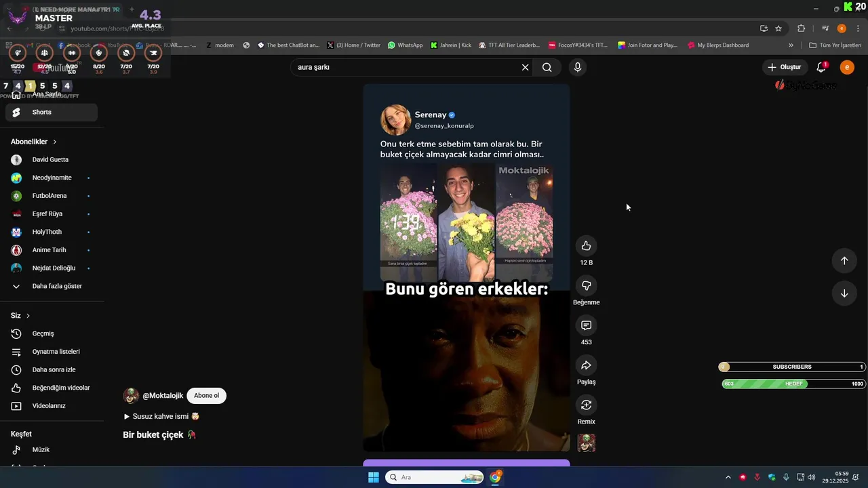
Task: Open The best ChatBot bookmark
Action: point(288,45)
